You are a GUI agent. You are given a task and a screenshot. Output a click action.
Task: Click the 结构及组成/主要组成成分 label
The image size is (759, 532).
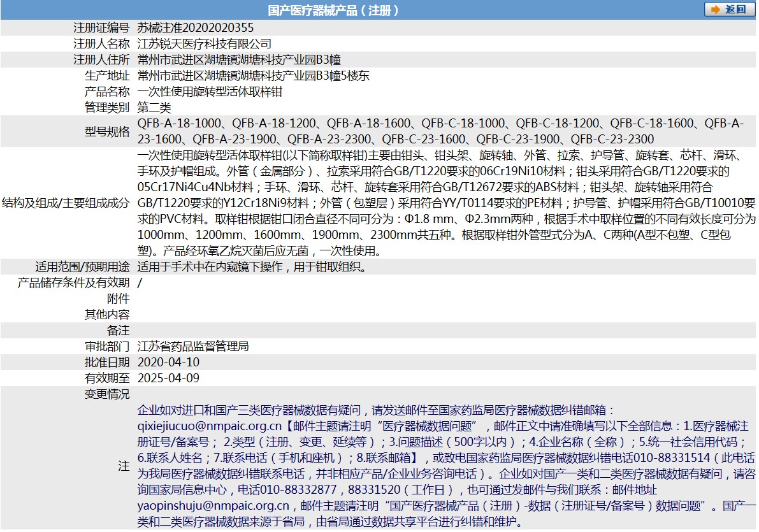point(66,203)
